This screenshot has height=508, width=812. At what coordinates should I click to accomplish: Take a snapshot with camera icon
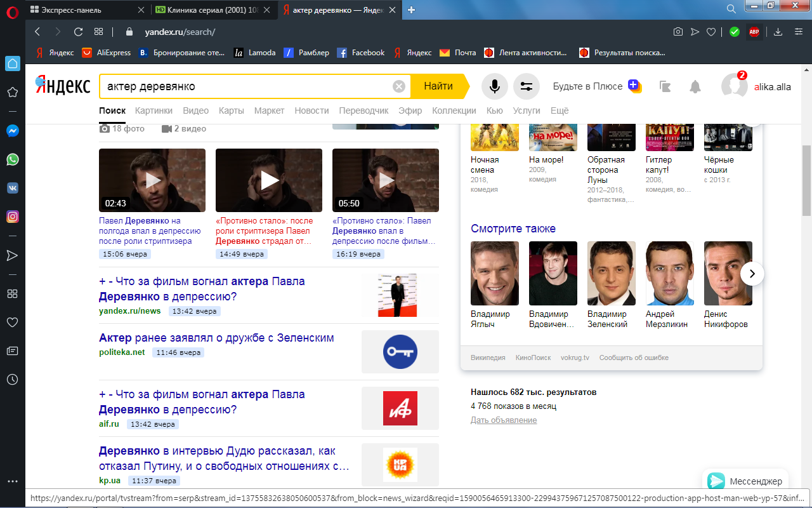pos(678,32)
